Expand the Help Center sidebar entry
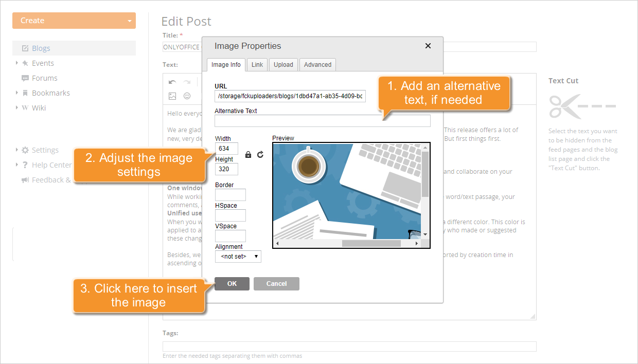 point(49,165)
